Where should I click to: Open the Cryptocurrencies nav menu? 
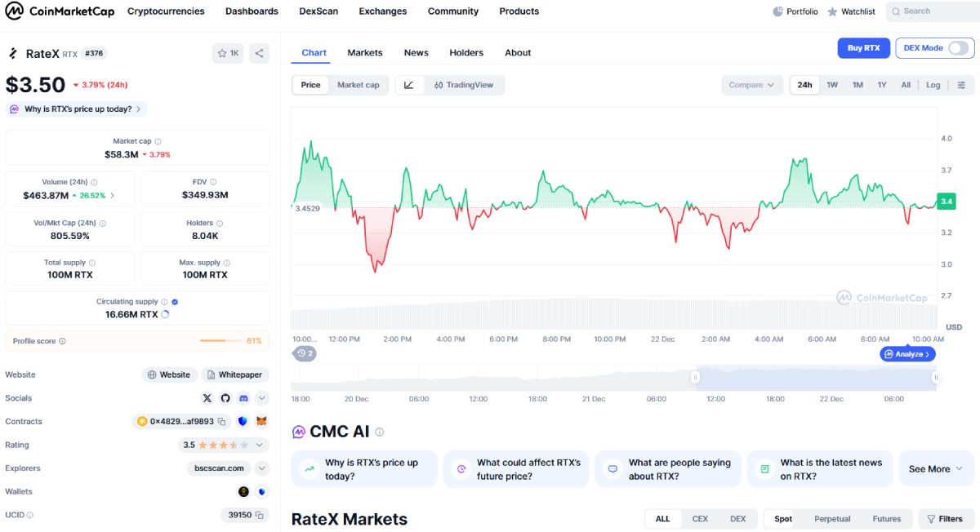click(x=166, y=11)
